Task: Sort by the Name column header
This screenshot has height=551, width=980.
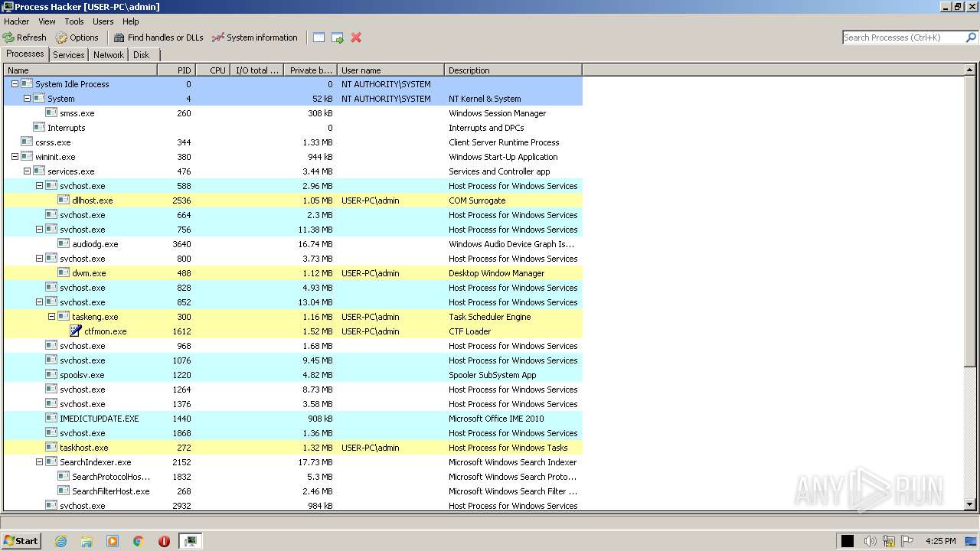Action: point(80,70)
